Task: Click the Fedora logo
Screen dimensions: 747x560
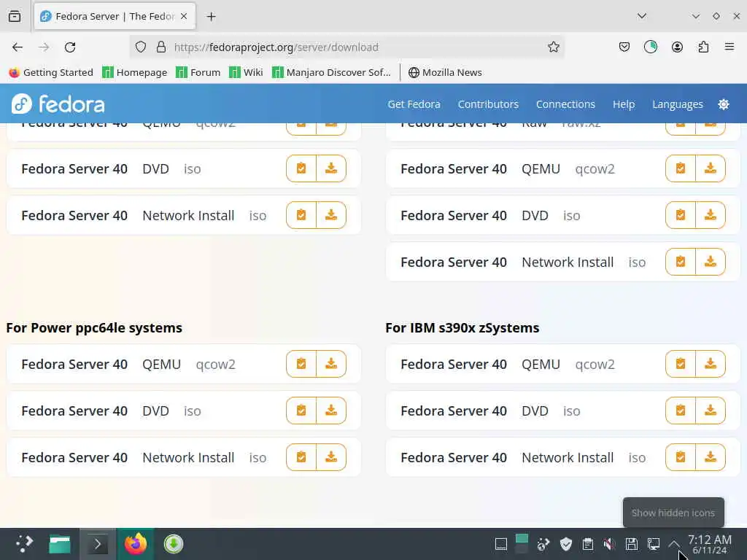Action: click(58, 104)
